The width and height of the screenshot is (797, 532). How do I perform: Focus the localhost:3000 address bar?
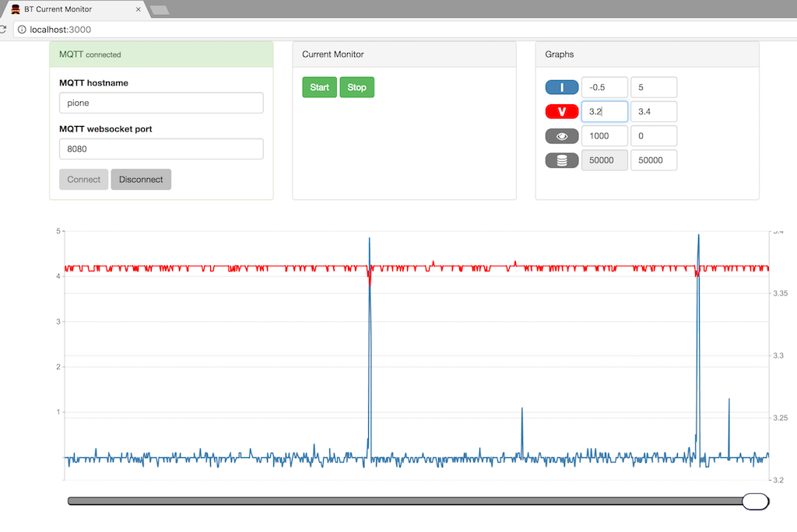tap(406, 30)
